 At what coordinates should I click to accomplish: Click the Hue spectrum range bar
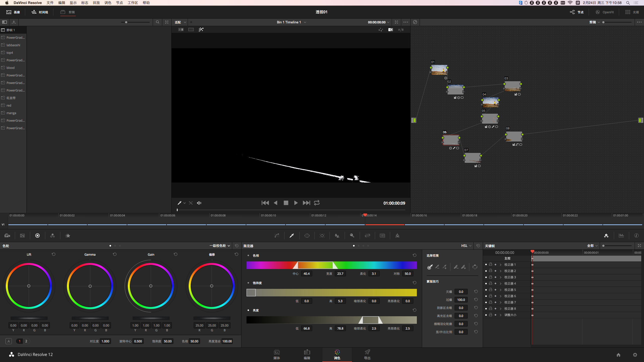click(332, 265)
